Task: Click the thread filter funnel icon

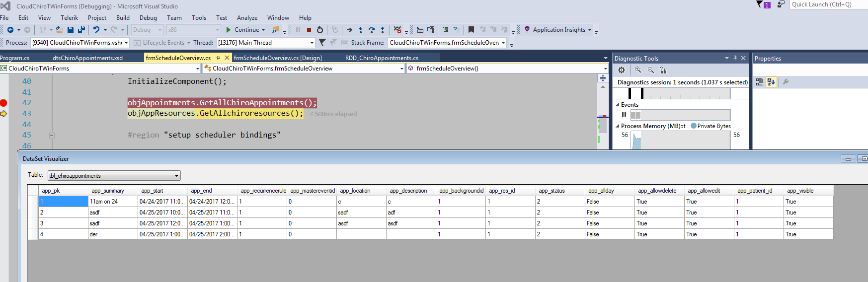Action: pos(322,43)
